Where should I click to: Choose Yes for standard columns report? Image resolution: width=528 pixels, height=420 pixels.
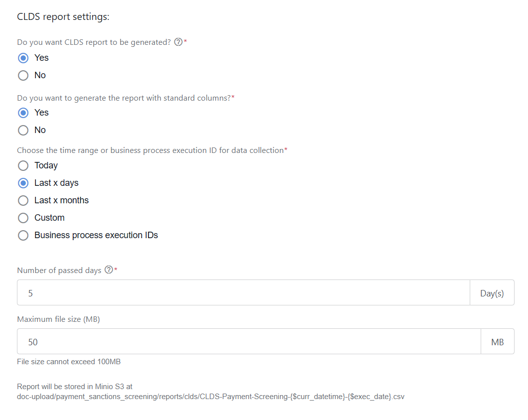(23, 113)
